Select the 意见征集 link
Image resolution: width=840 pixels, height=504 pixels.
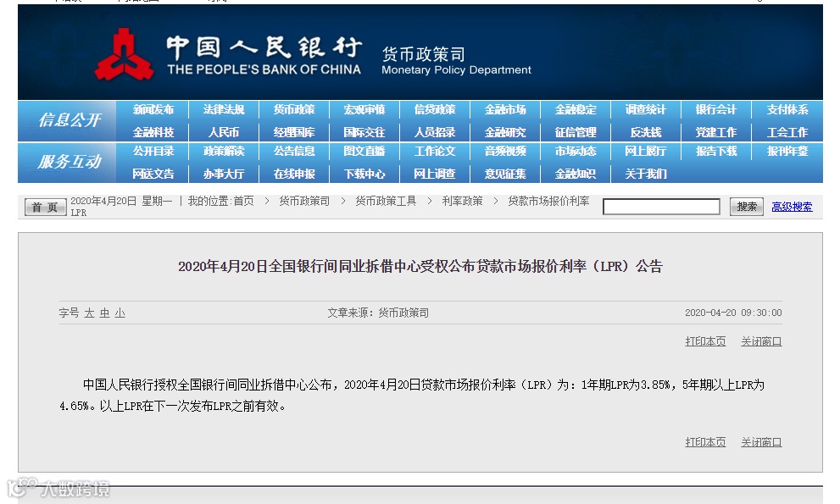505,174
